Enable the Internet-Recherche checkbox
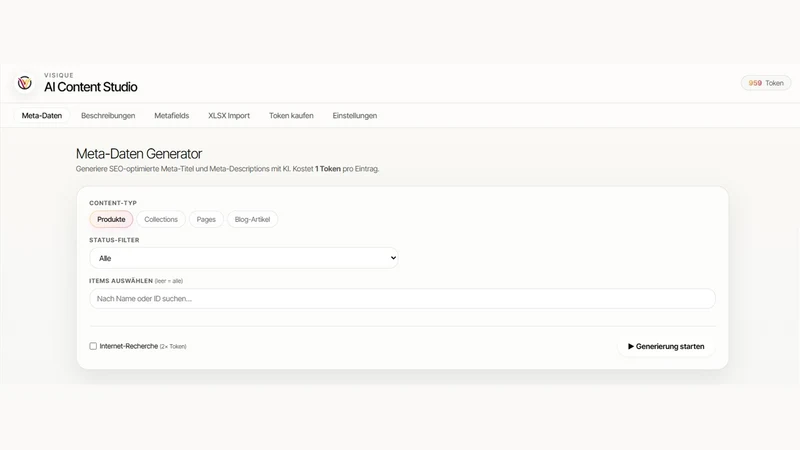 click(x=93, y=346)
